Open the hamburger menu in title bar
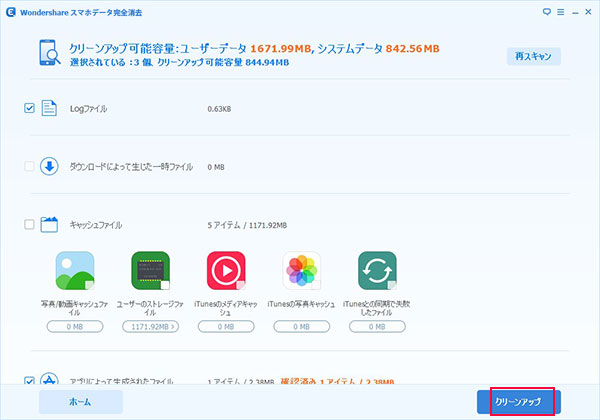The height and width of the screenshot is (420, 600). point(561,12)
